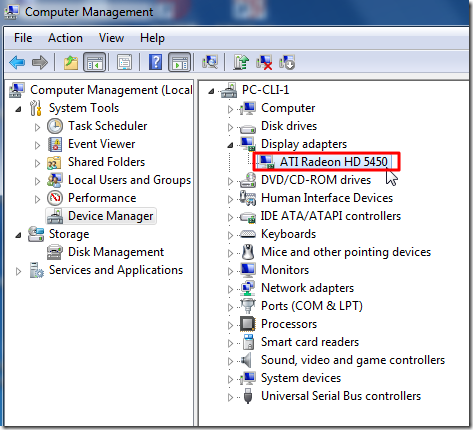This screenshot has width=473, height=430.
Task: Click the Disk Management icon
Action: [55, 252]
